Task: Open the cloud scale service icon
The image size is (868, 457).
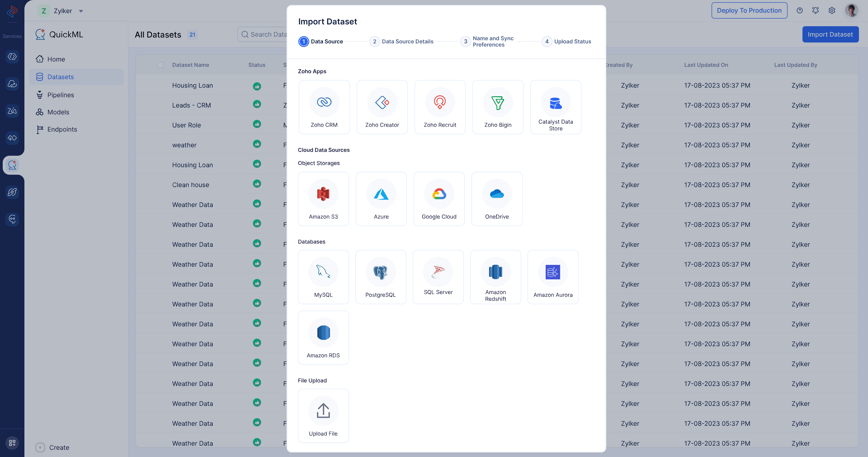Action: pos(12,84)
